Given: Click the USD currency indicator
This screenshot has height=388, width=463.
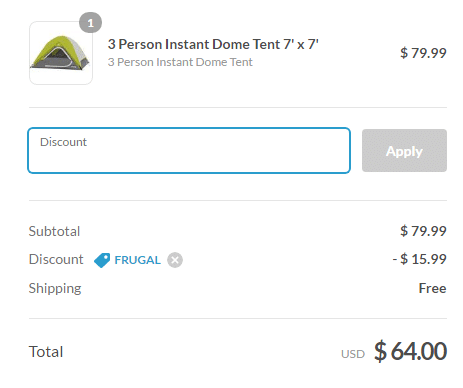Looking at the screenshot, I should (x=353, y=354).
